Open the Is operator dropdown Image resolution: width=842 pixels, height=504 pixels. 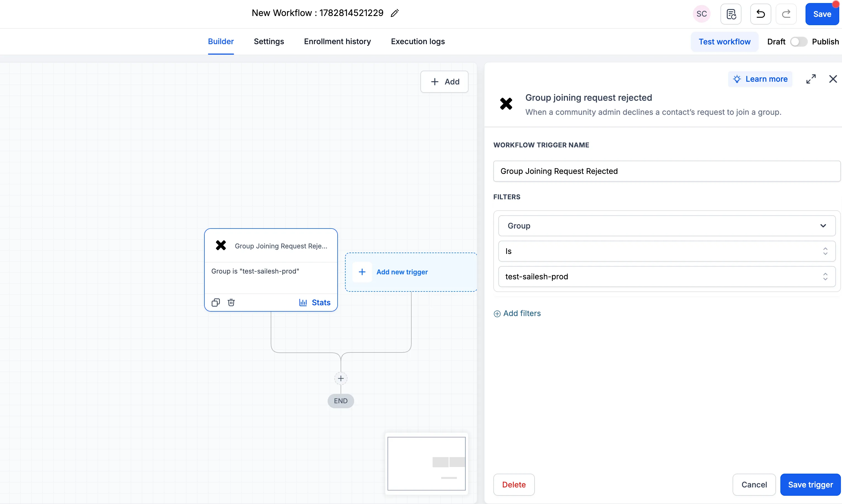pyautogui.click(x=667, y=251)
